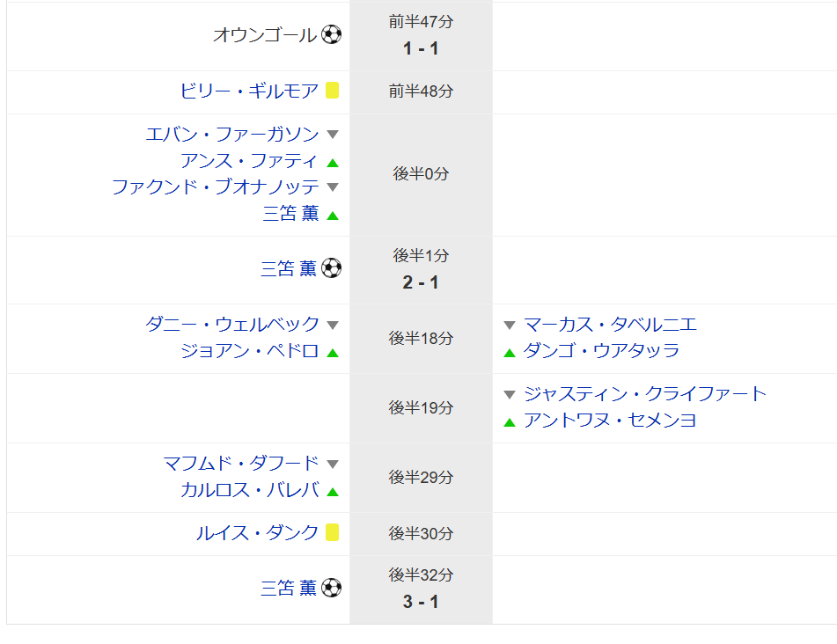Click the gray down arrow beside エバン・ファーガソン

pyautogui.click(x=333, y=135)
